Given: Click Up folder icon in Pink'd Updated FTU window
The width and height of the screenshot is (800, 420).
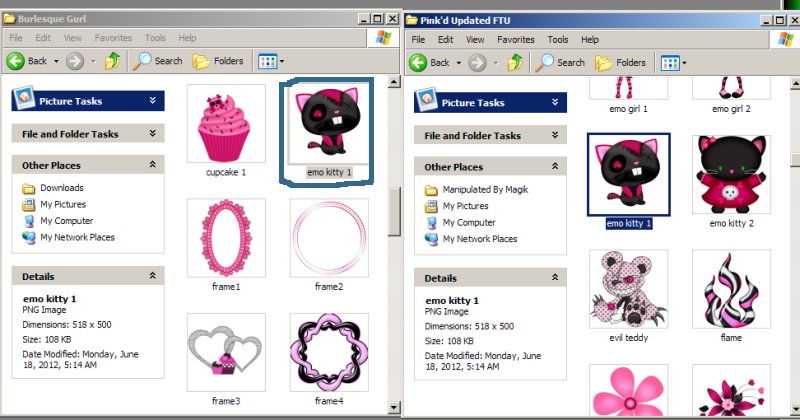Looking at the screenshot, I should [515, 63].
